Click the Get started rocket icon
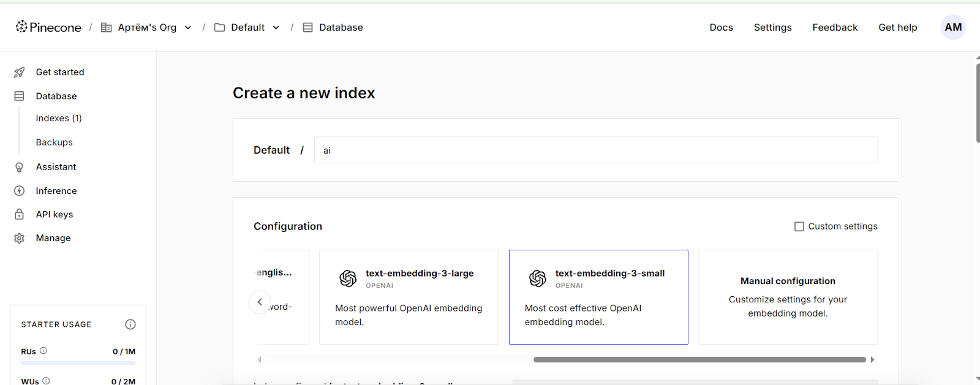This screenshot has width=980, height=385. pos(19,72)
